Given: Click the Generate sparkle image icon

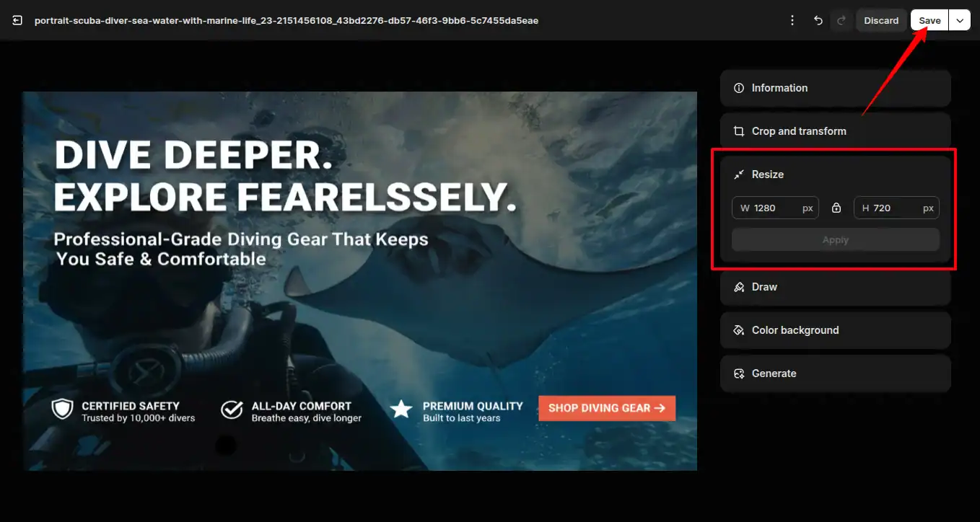Looking at the screenshot, I should pyautogui.click(x=738, y=373).
